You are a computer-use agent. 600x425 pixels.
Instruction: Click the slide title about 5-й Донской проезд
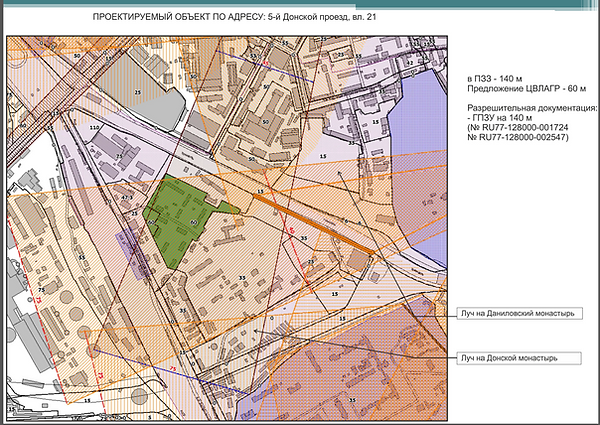pos(234,17)
